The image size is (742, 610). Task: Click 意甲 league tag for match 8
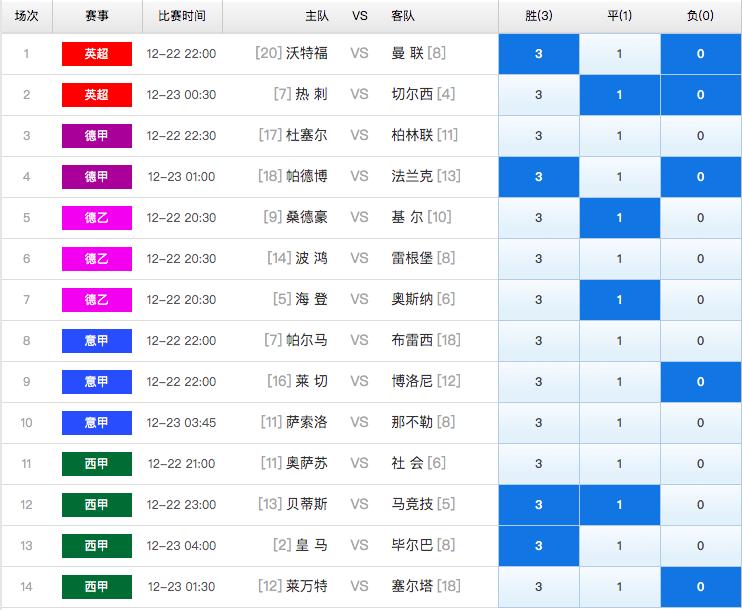pos(97,341)
